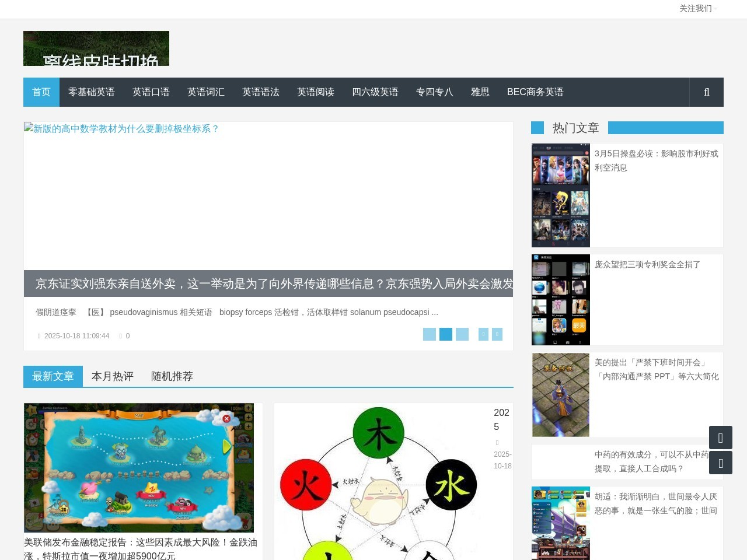
Task: Go to next slide arrow in carousel
Action: click(497, 334)
